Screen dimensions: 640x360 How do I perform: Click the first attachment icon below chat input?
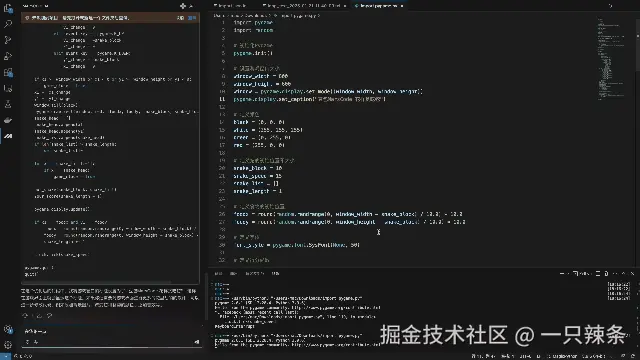(27, 342)
